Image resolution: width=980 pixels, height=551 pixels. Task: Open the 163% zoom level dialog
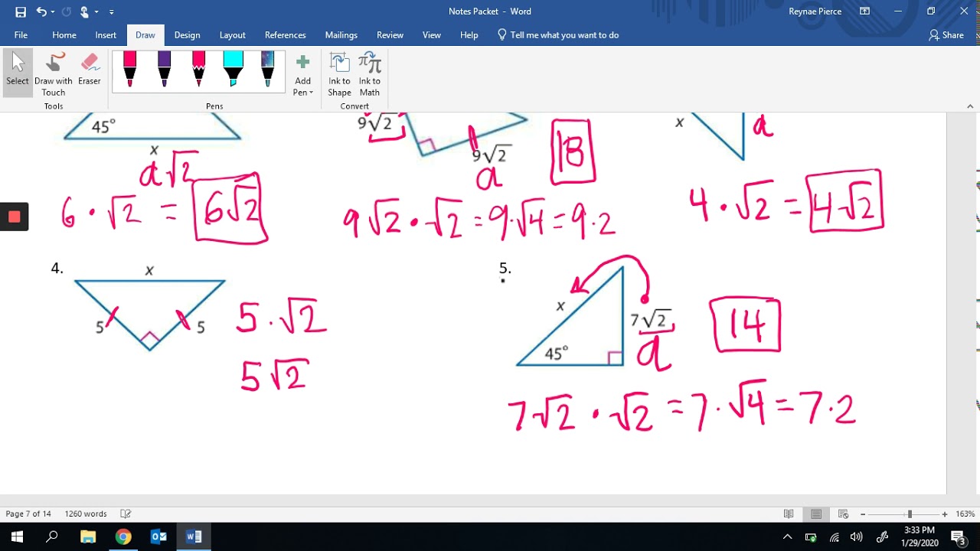(x=965, y=514)
